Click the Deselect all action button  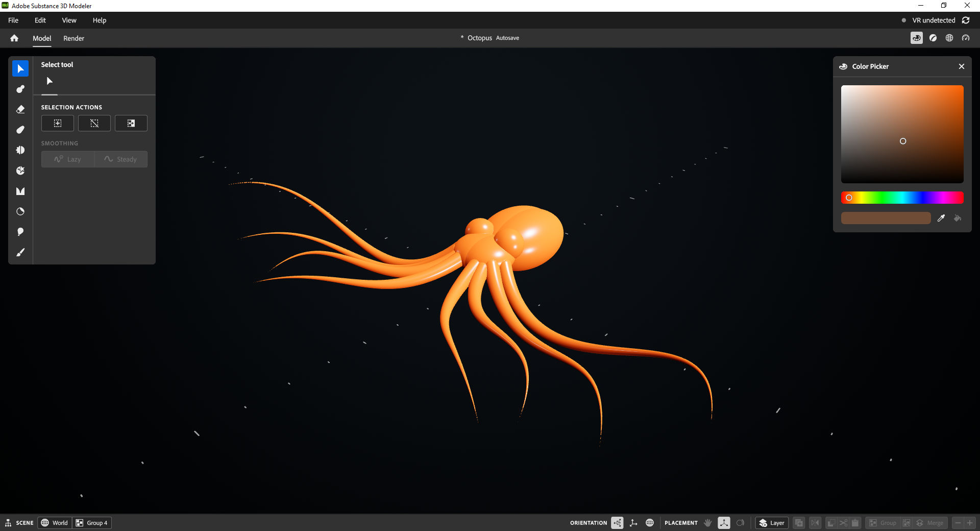coord(94,123)
